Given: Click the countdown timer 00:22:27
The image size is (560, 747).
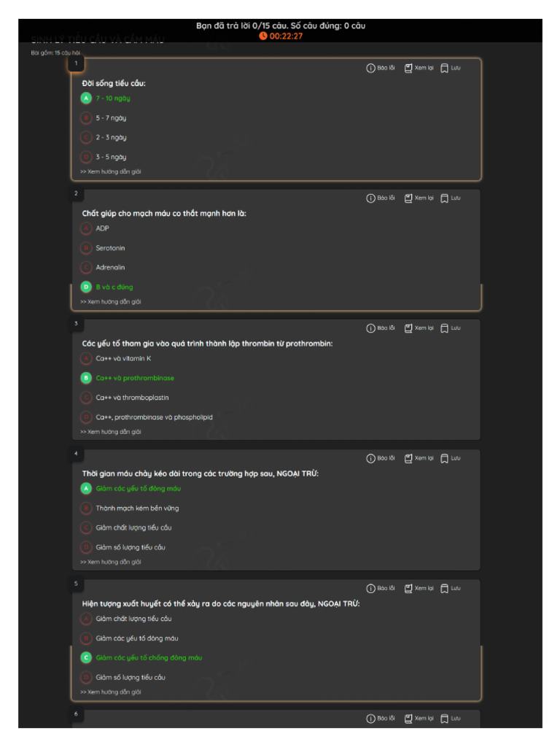Looking at the screenshot, I should tap(281, 36).
